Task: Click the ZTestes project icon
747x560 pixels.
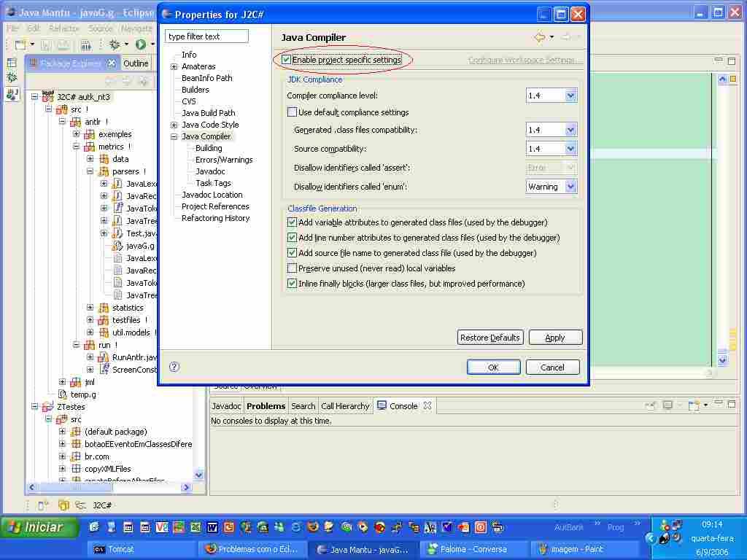Action: coord(48,407)
